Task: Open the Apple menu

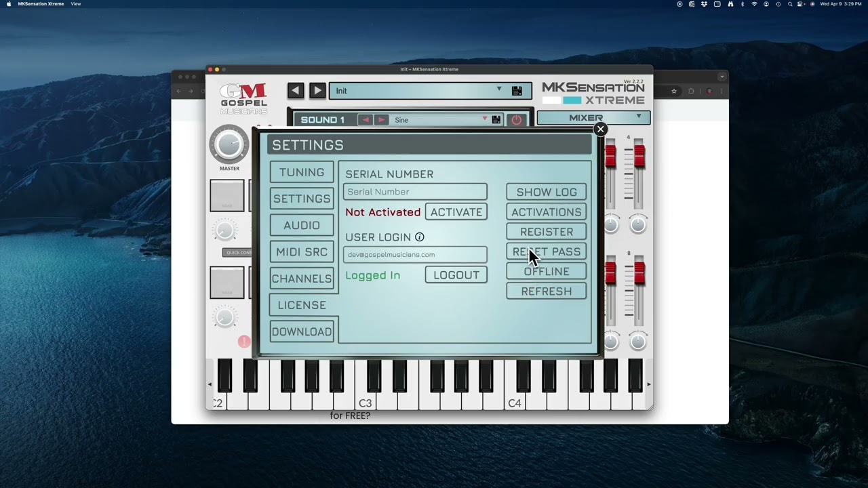Action: pos(8,4)
